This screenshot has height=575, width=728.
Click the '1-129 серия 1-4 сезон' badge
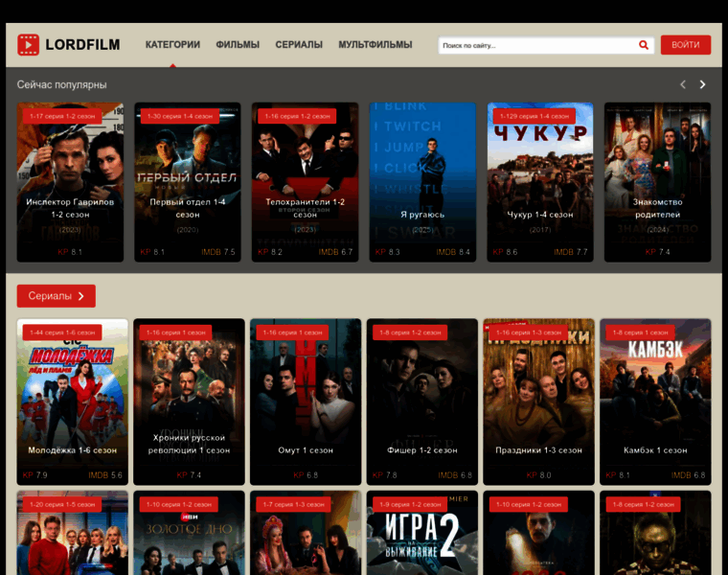point(535,116)
